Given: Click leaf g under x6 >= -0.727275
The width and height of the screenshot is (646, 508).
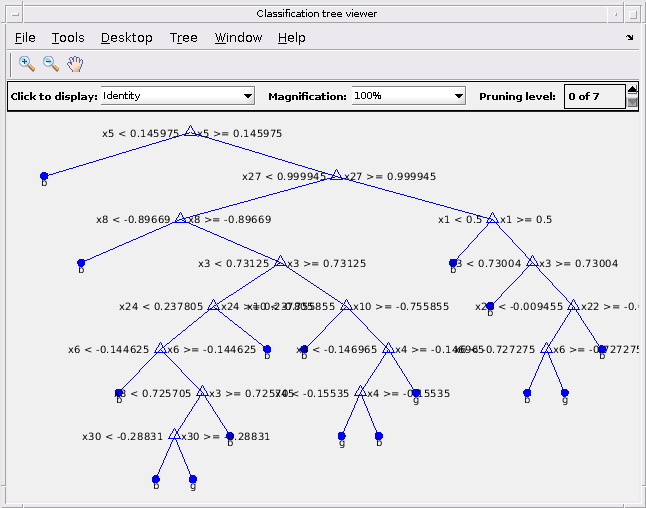Looking at the screenshot, I should click(x=565, y=393).
